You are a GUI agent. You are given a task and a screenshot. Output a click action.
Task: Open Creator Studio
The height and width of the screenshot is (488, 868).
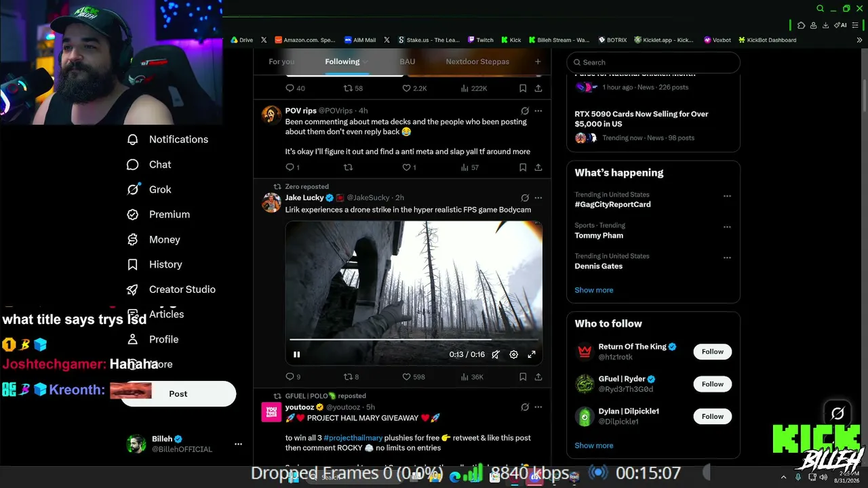(172, 289)
